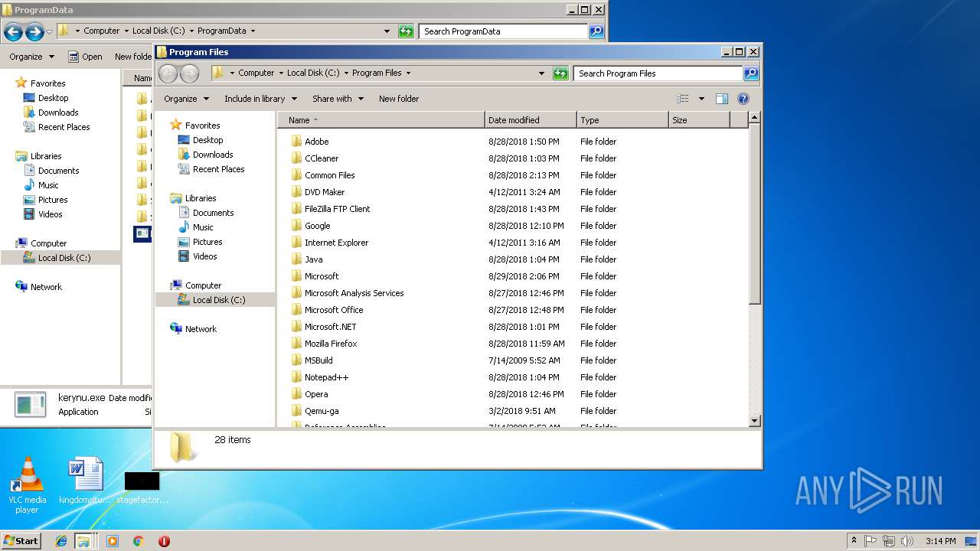Click refresh icon in ProgramData window
Screen dimensions: 980x551
pyautogui.click(x=406, y=31)
